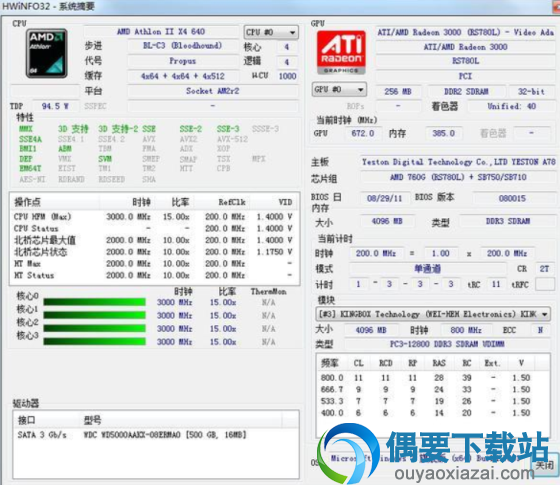The height and width of the screenshot is (485, 560).
Task: Click the DDR3 SDRAM memory type field
Action: click(x=508, y=221)
